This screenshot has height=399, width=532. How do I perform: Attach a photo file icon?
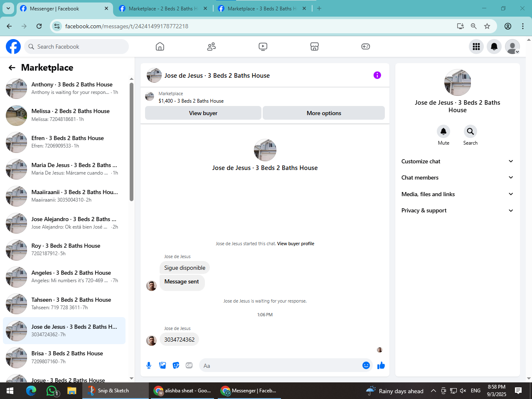(x=163, y=365)
